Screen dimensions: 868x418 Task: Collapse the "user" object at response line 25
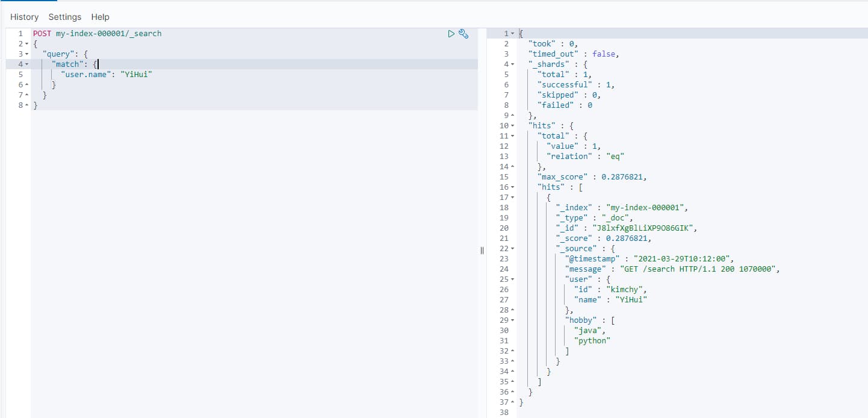pos(512,279)
